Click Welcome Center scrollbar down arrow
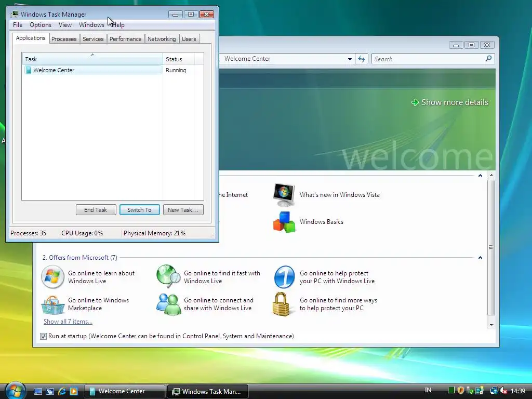 pyautogui.click(x=491, y=325)
